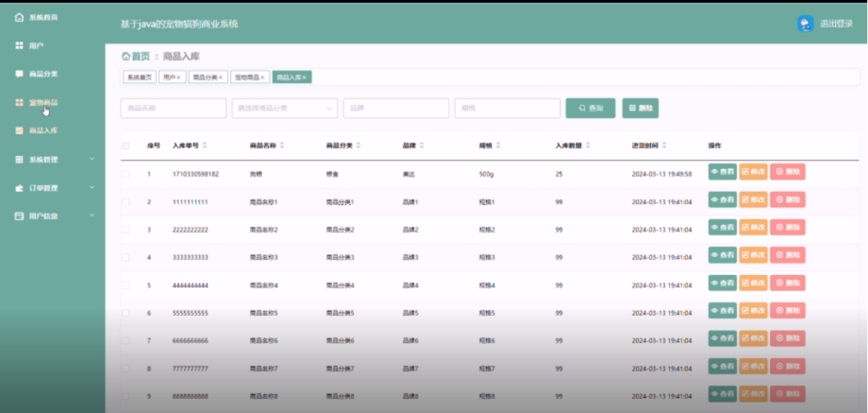Screen dimensions: 868x413
Task: Toggle the select-all checkbox in table header
Action: click(x=125, y=146)
